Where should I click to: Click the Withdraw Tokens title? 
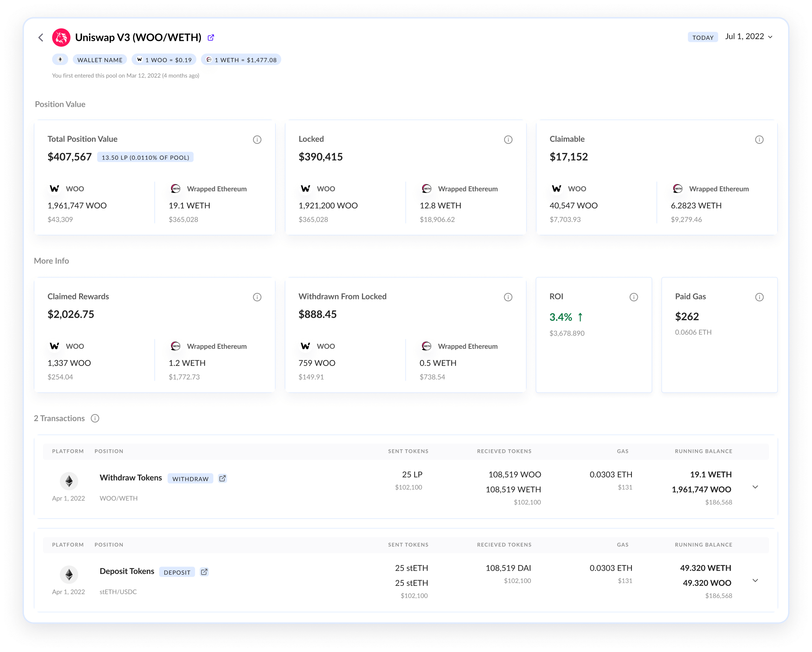point(131,477)
